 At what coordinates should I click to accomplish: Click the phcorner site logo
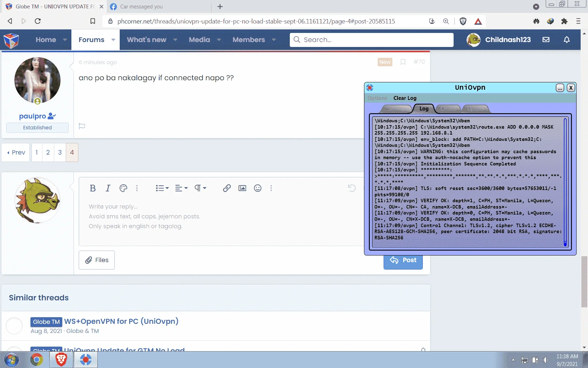click(11, 40)
